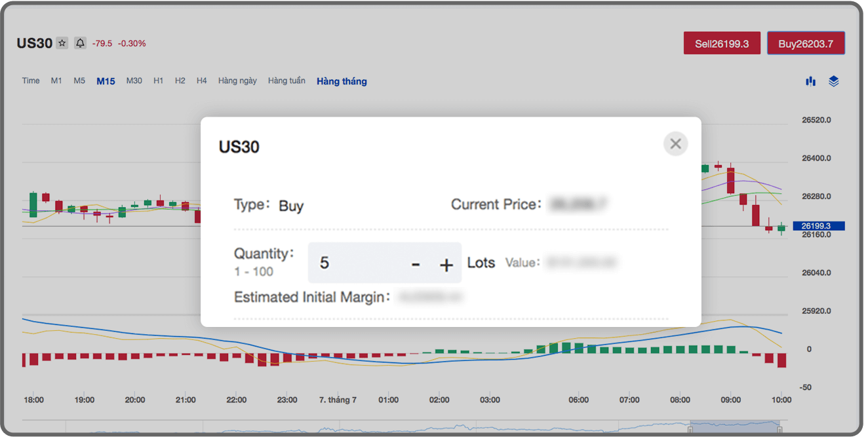Add US30 to favorites with star icon
The image size is (868, 439).
[62, 43]
